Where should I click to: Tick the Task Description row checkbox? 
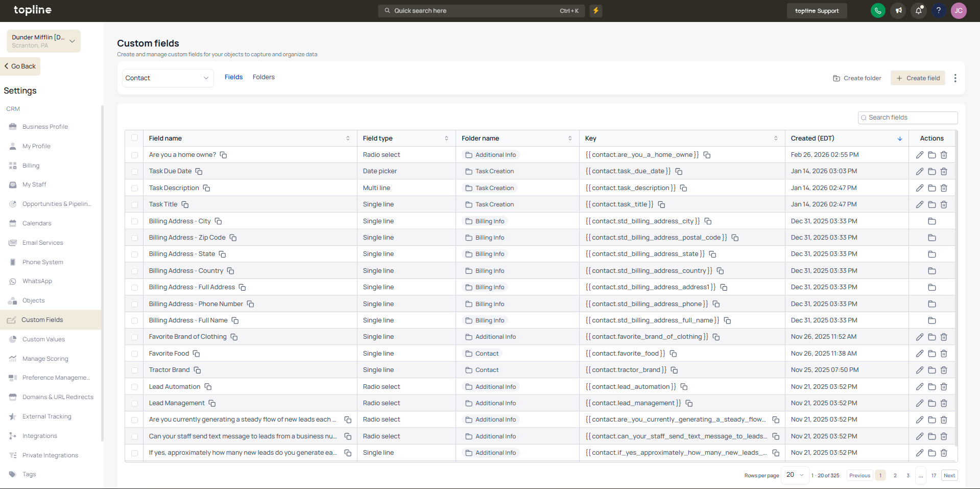pos(134,188)
